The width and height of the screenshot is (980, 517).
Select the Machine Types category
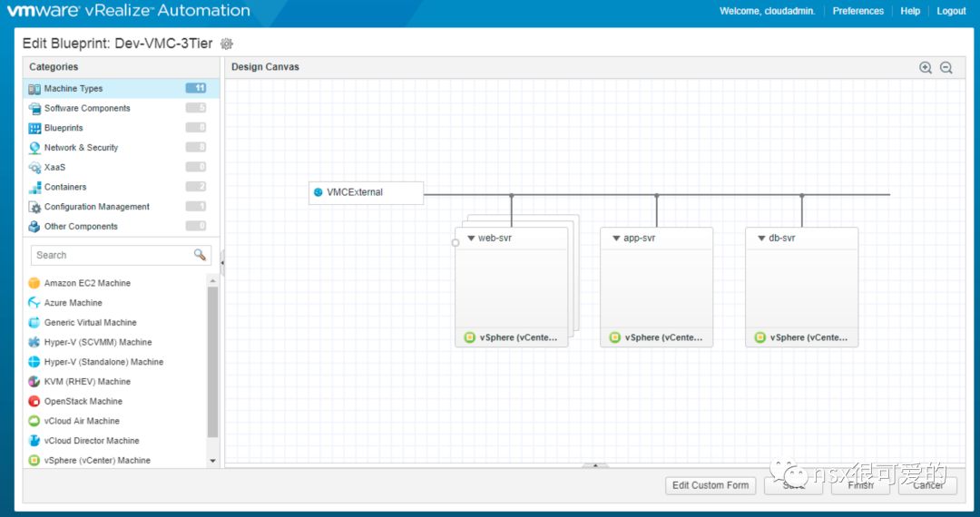point(122,89)
